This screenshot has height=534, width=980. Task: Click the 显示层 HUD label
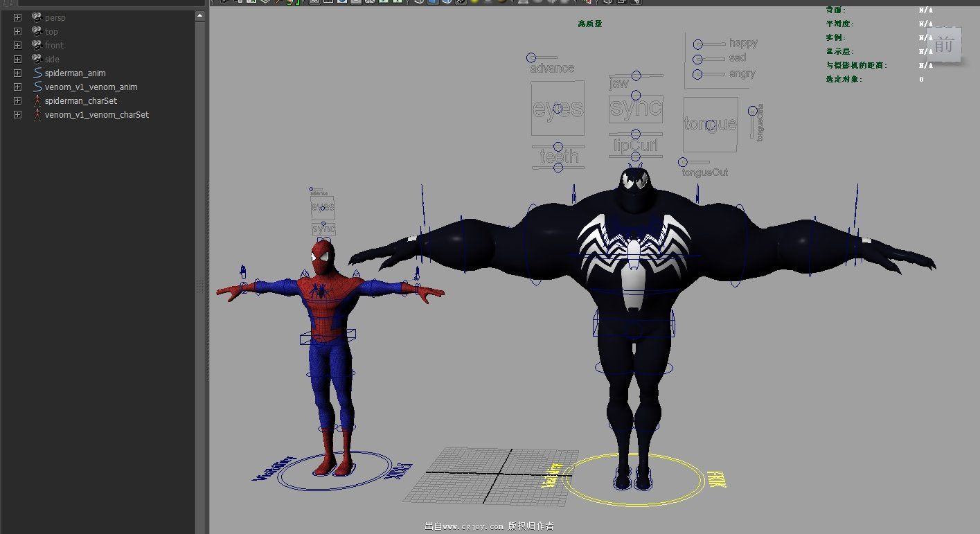point(839,51)
